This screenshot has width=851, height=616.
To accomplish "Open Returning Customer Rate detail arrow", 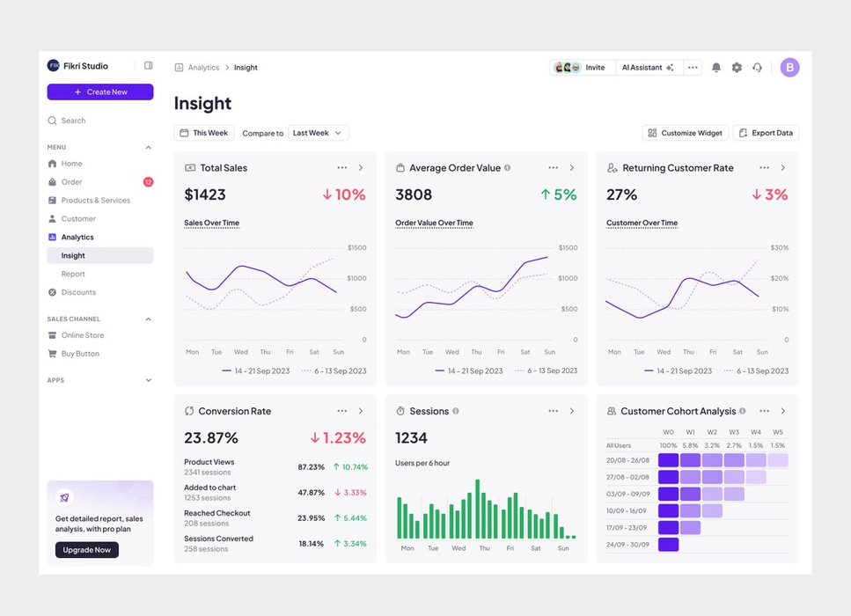I will pyautogui.click(x=783, y=168).
